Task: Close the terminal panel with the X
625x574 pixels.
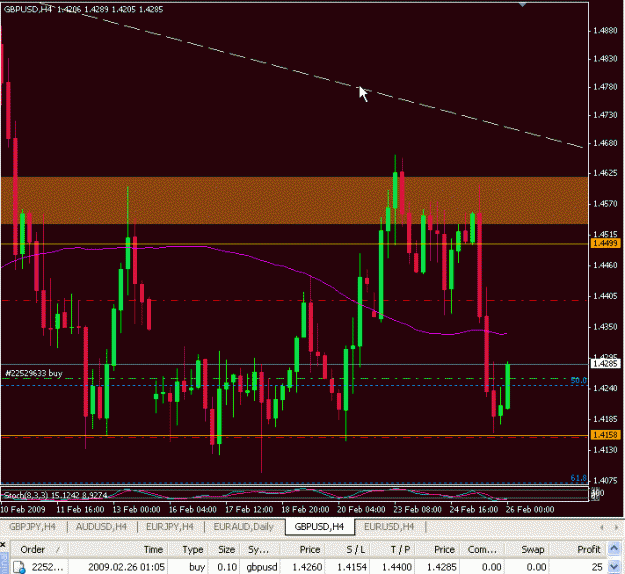Action: click(3, 545)
